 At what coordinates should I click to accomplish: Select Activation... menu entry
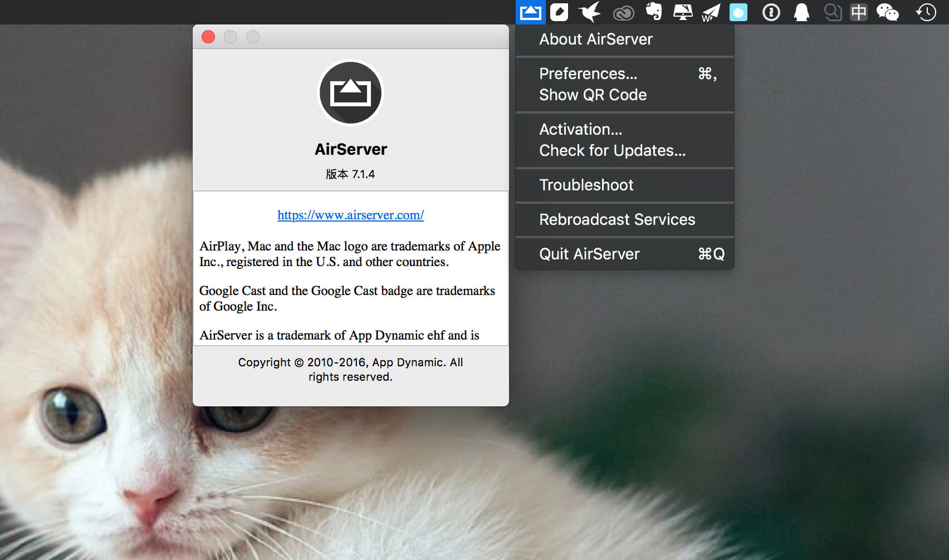625,130
